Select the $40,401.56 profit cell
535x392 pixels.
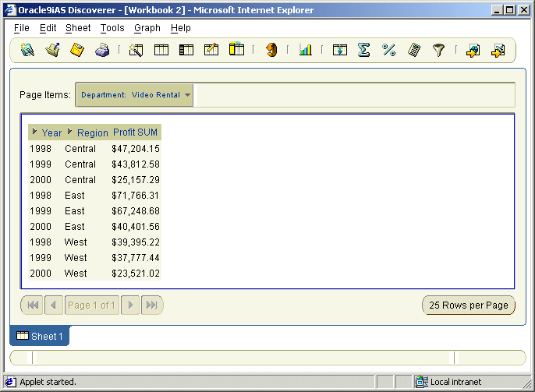pyautogui.click(x=136, y=227)
